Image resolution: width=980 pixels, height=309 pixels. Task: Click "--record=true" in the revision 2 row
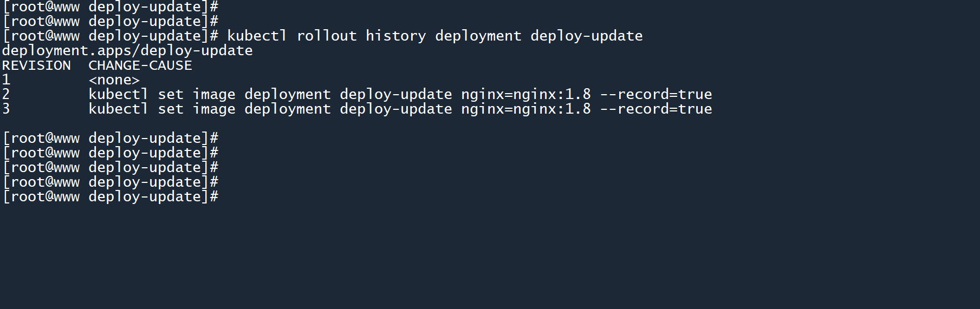pyautogui.click(x=656, y=95)
